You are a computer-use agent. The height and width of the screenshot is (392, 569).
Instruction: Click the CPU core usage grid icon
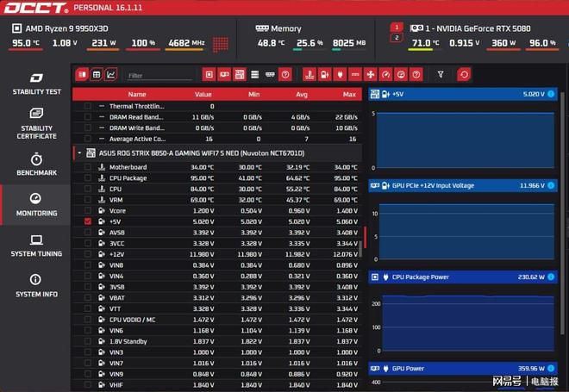[x=220, y=44]
